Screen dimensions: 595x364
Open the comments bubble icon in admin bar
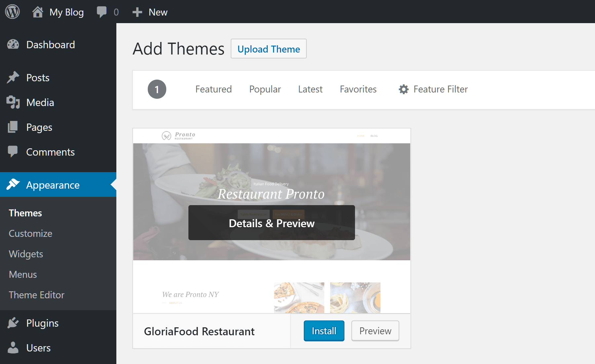click(102, 12)
